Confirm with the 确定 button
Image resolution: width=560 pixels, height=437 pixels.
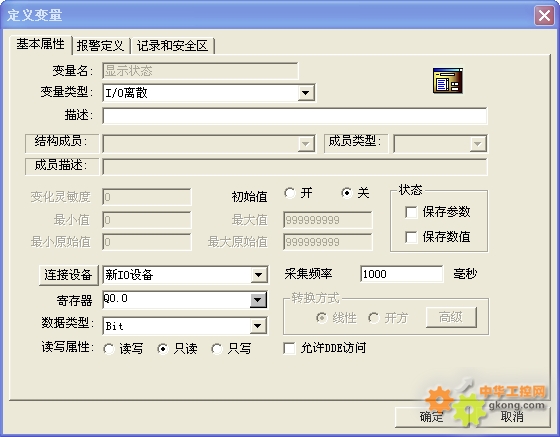[432, 417]
